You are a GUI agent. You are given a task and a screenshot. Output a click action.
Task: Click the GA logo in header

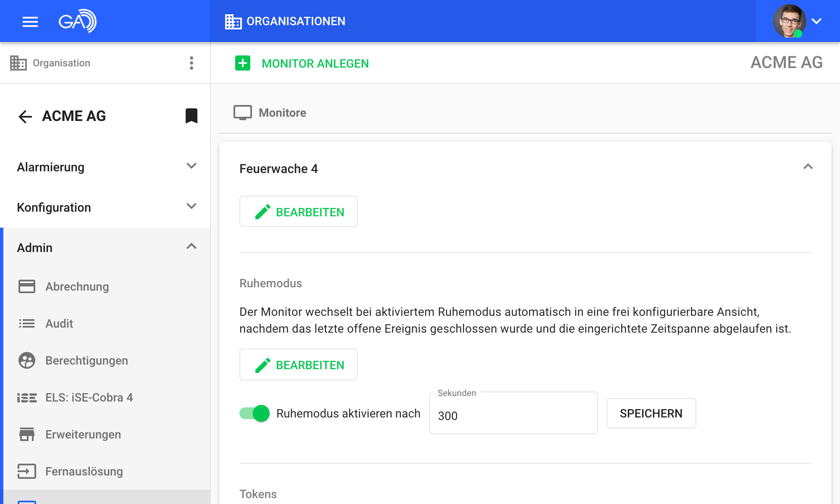click(x=77, y=21)
